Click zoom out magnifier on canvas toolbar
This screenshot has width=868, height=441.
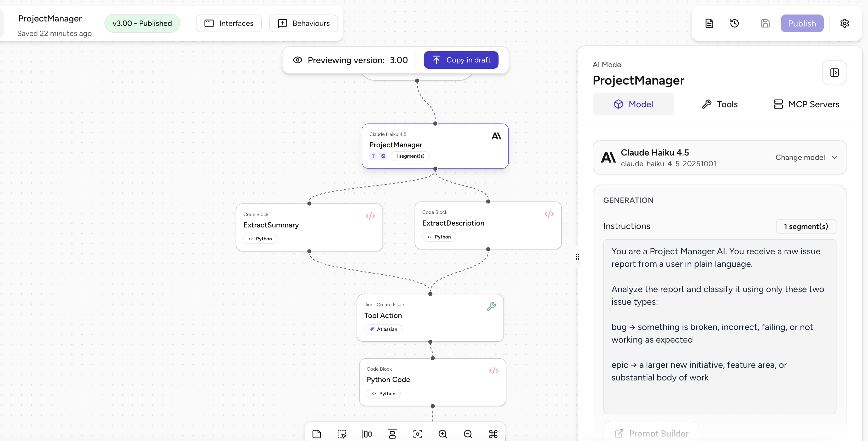pos(468,434)
